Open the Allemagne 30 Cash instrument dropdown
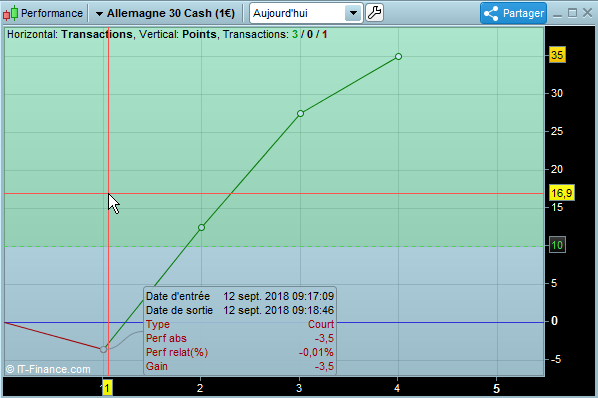598x398 pixels. (x=165, y=13)
